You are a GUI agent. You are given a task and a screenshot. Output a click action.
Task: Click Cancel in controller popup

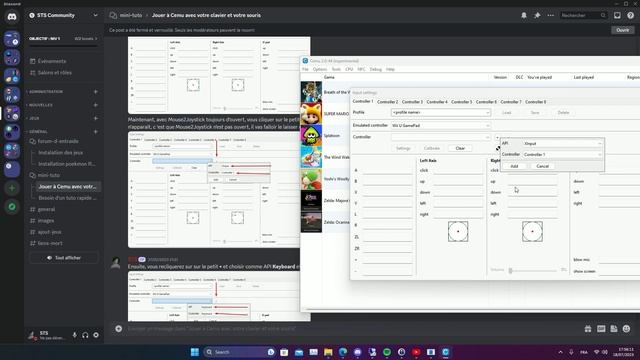(x=542, y=166)
